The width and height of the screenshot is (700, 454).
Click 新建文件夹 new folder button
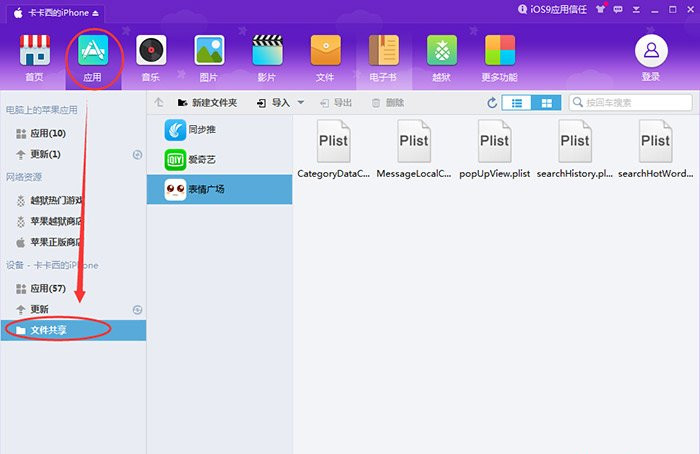[x=207, y=103]
